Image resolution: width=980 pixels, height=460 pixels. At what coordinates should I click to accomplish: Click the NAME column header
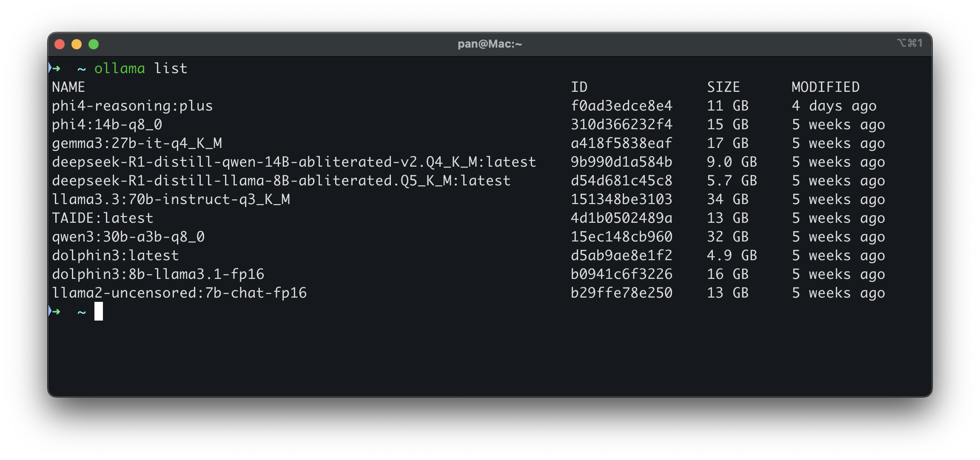point(68,87)
